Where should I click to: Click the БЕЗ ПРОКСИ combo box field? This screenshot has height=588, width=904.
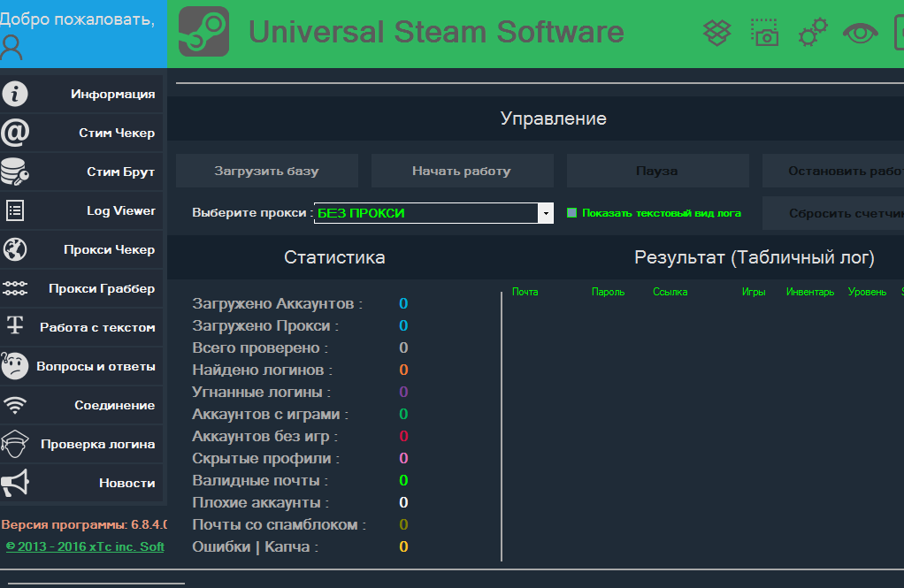(433, 213)
